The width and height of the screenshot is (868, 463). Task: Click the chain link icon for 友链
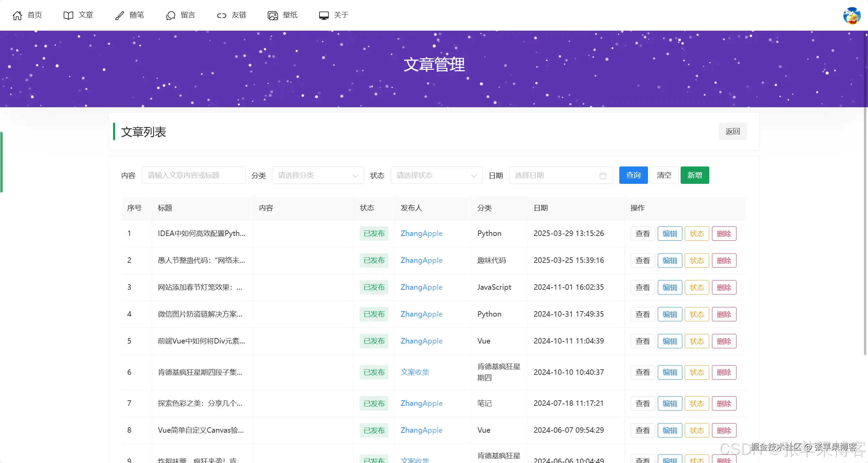click(221, 15)
